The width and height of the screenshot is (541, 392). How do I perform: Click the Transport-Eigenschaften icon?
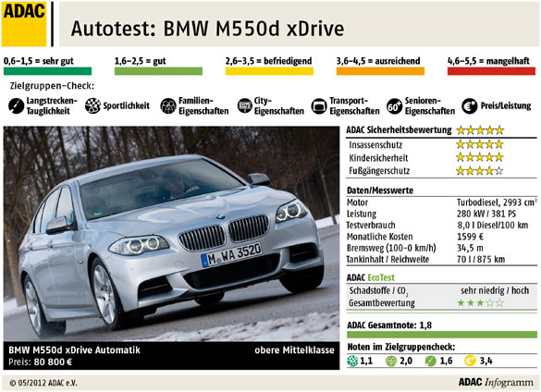[x=319, y=106]
